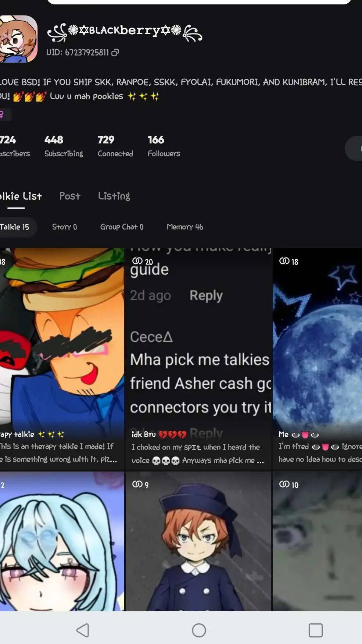The height and width of the screenshot is (644, 362).
Task: View the 729 Connected list
Action: [115, 146]
